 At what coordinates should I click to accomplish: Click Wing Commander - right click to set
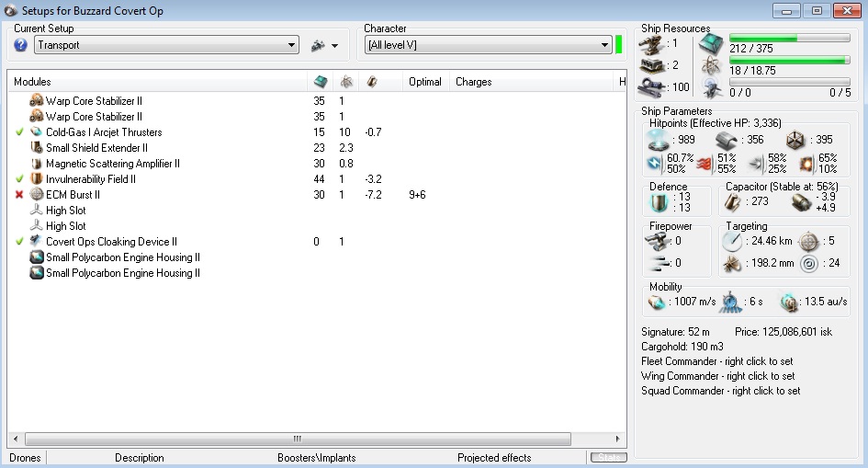717,375
